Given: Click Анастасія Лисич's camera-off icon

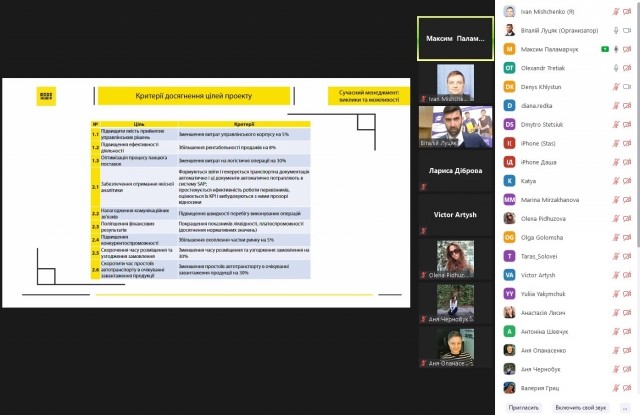Looking at the screenshot, I should (x=627, y=313).
